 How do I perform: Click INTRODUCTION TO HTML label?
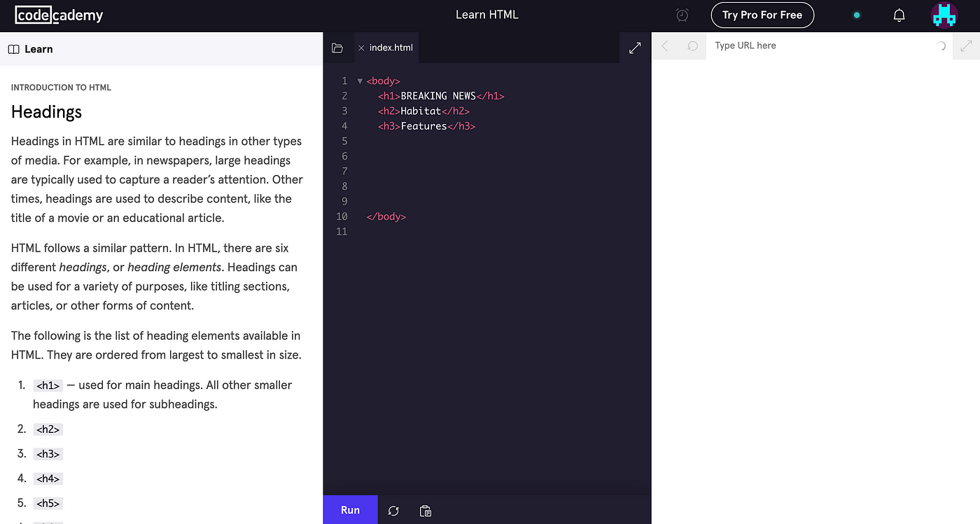(61, 88)
